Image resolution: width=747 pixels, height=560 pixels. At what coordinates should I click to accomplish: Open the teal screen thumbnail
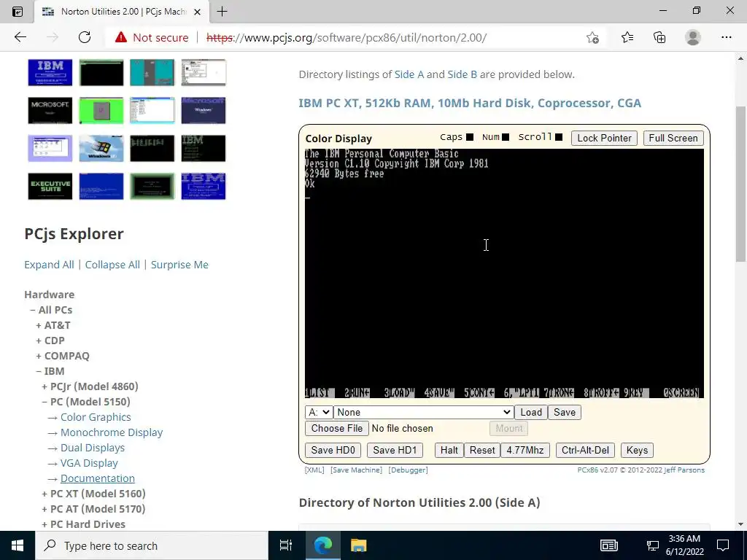(152, 72)
